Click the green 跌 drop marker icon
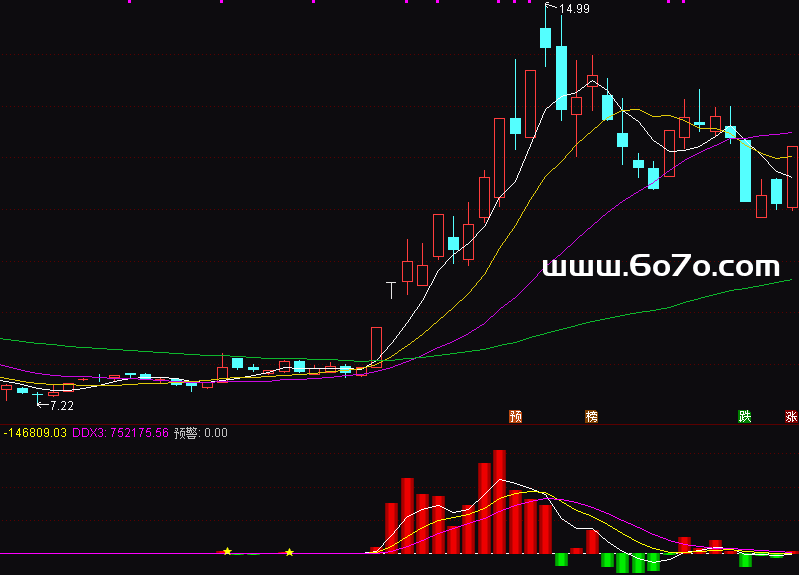This screenshot has width=799, height=575. [x=744, y=416]
